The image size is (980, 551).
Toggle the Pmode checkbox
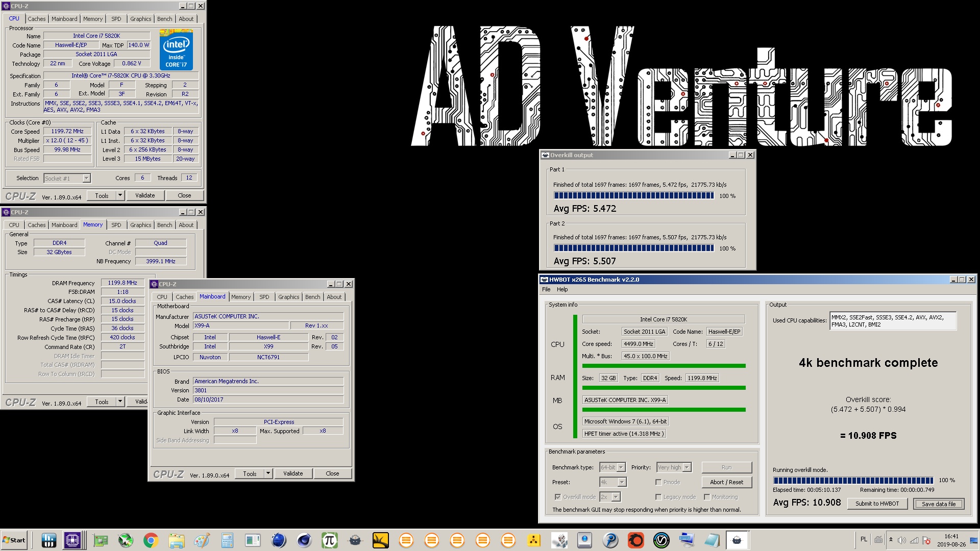pos(658,482)
